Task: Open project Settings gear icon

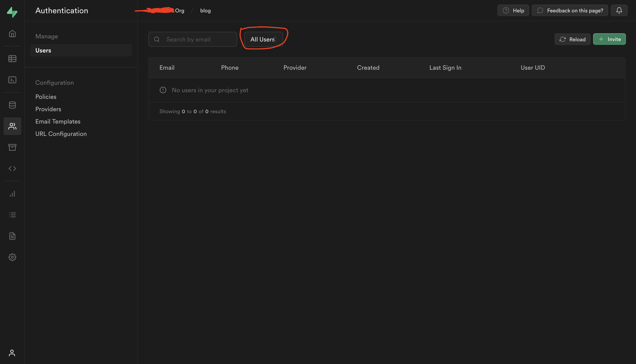Action: (x=12, y=257)
